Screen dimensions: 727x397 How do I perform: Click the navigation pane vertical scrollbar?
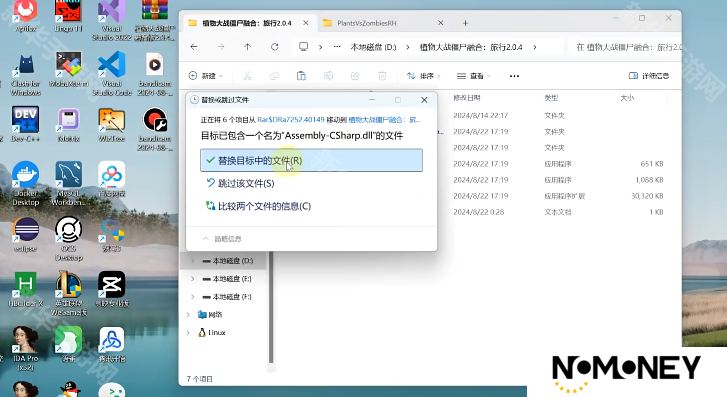click(271, 307)
